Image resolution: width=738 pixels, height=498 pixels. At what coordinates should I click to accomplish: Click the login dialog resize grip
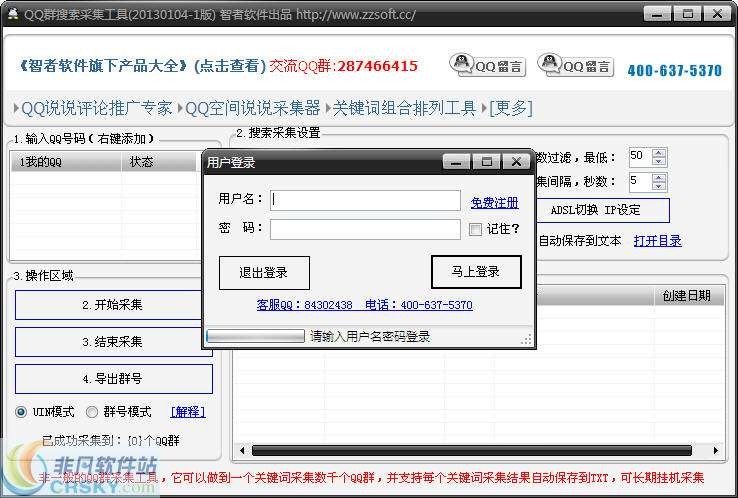pos(526,339)
